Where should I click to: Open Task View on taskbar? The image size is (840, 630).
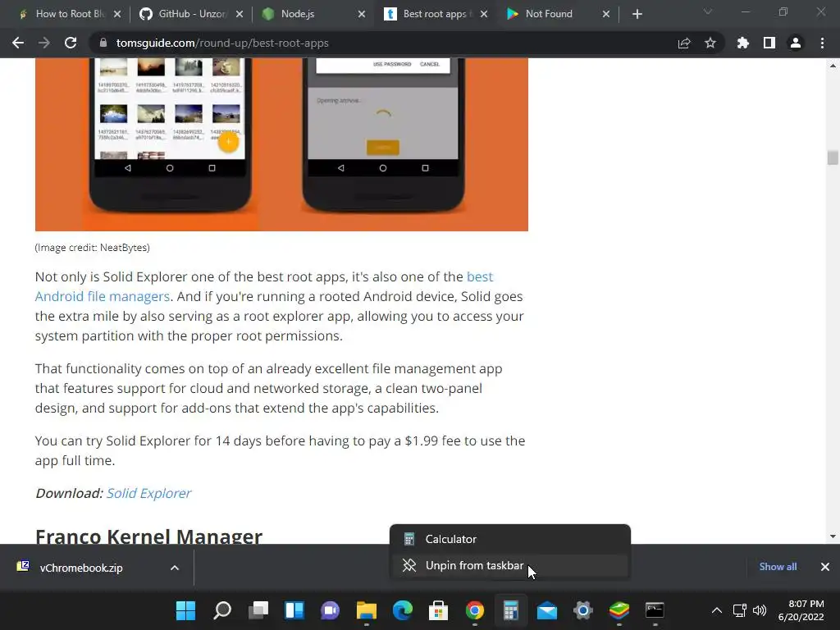[x=258, y=610]
